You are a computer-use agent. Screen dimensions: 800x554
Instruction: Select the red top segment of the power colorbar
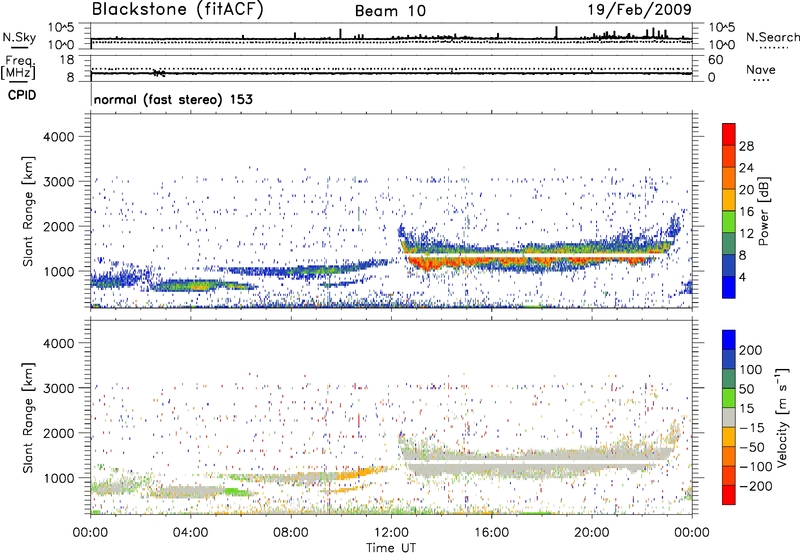(729, 134)
